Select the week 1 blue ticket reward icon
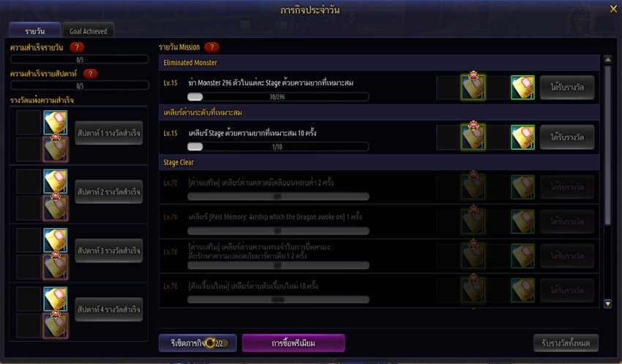 (x=55, y=122)
